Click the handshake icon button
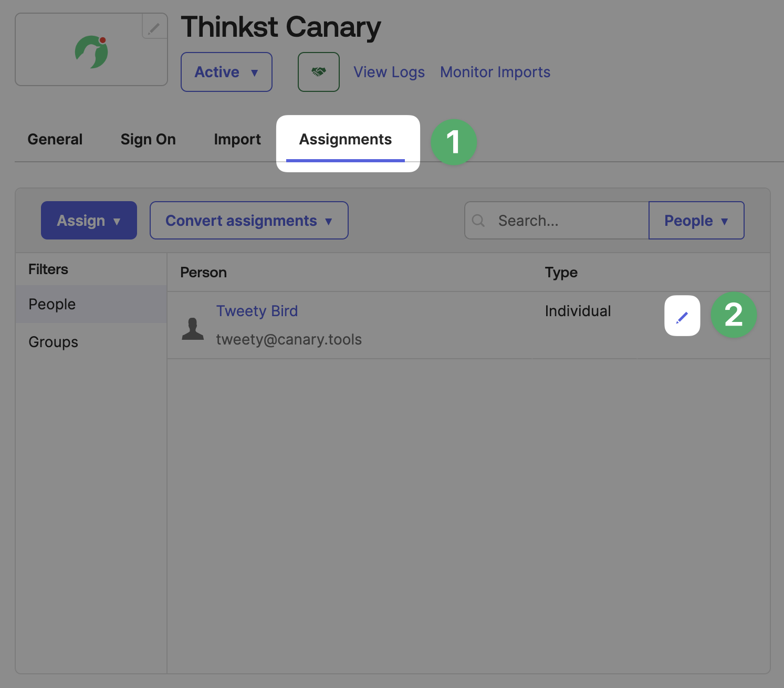Screen dimensions: 784x688 pyautogui.click(x=319, y=72)
